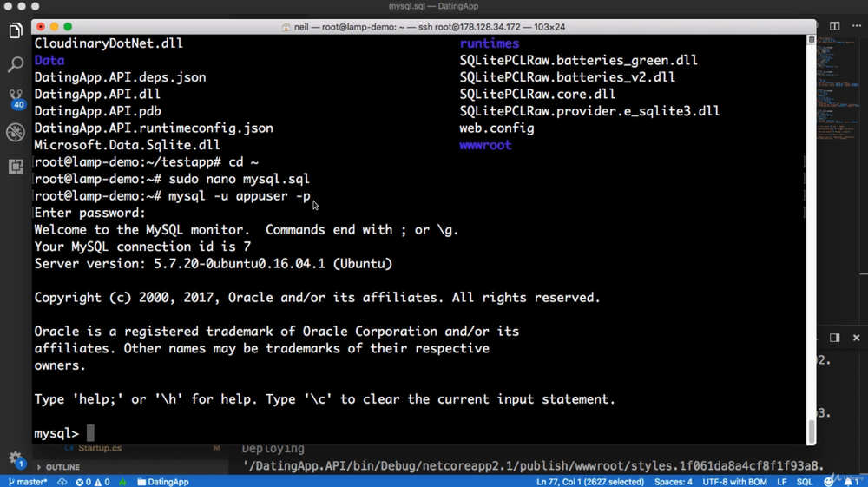This screenshot has width=868, height=487.
Task: Open the Debug view in activity bar
Action: click(x=16, y=132)
